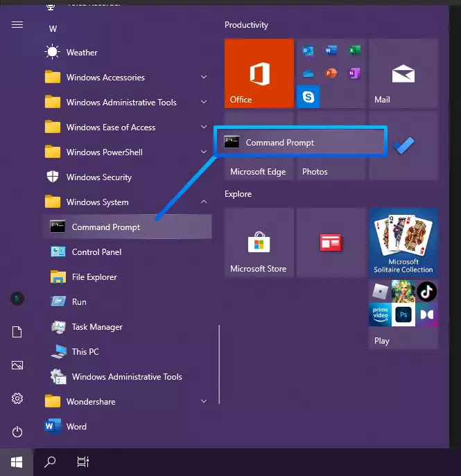
Task: Open the game icon with green-haired character
Action: point(403,292)
